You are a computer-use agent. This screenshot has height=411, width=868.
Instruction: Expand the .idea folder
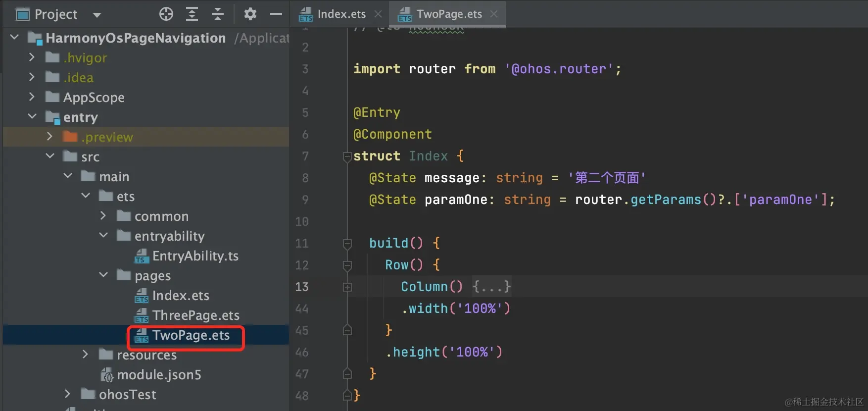[x=32, y=77]
